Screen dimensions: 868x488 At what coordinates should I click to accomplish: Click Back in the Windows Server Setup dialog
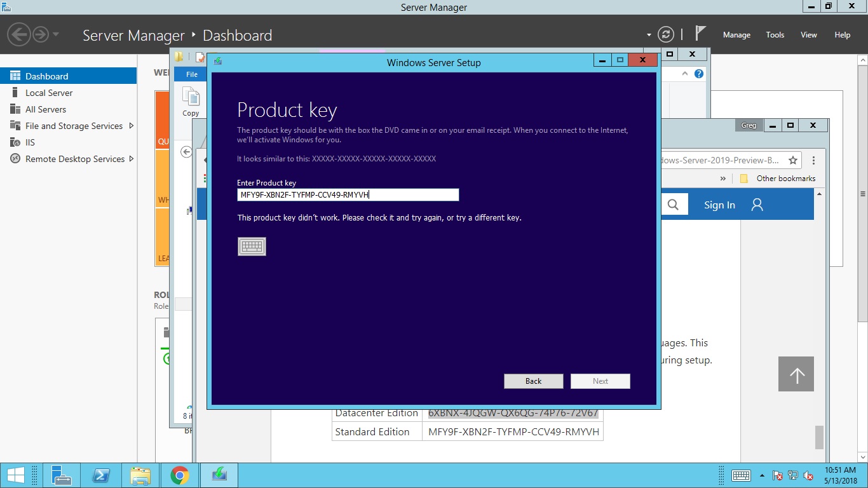tap(533, 381)
